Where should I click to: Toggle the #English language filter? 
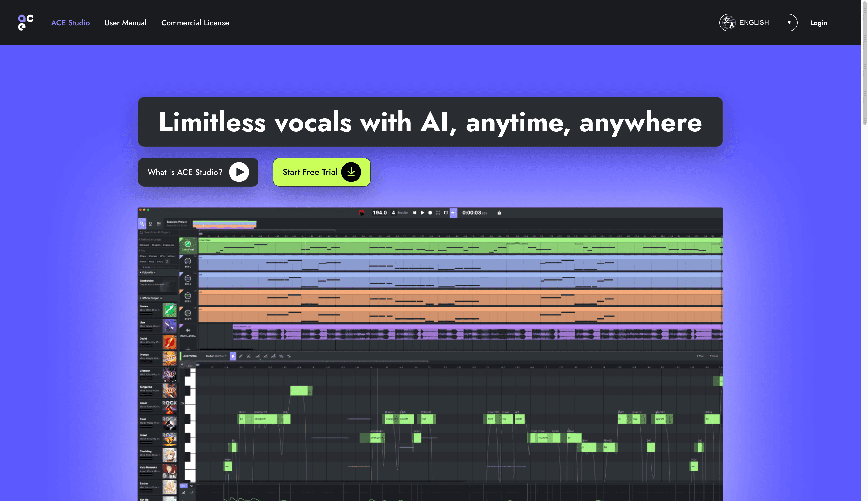coord(156,245)
